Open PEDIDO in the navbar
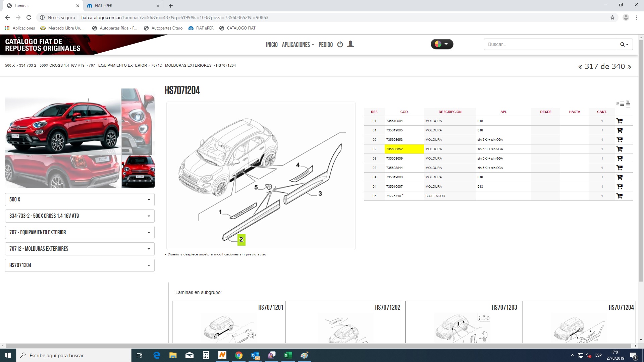 [326, 45]
